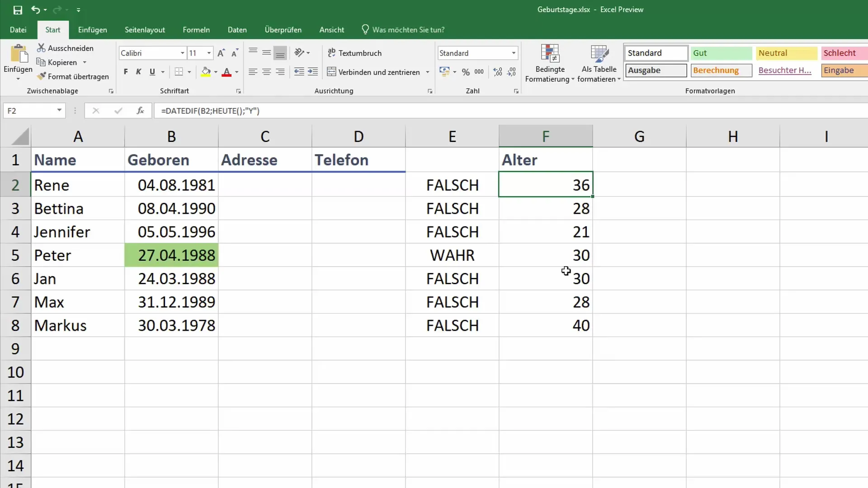The height and width of the screenshot is (488, 868).
Task: Toggle bold formatting (F)
Action: click(x=126, y=72)
